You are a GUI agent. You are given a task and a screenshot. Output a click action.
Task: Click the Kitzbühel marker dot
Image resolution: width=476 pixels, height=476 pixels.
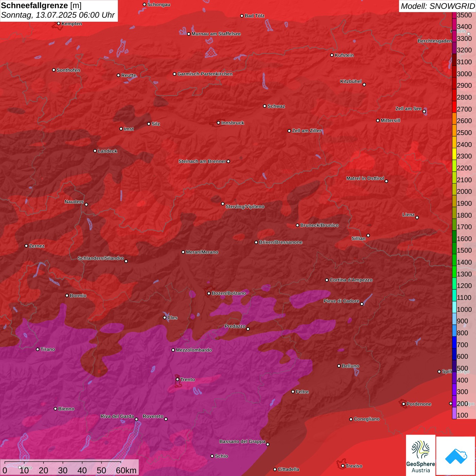(x=364, y=85)
